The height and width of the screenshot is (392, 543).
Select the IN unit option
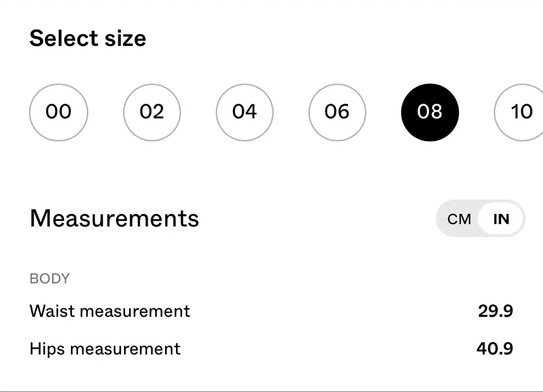click(x=501, y=219)
